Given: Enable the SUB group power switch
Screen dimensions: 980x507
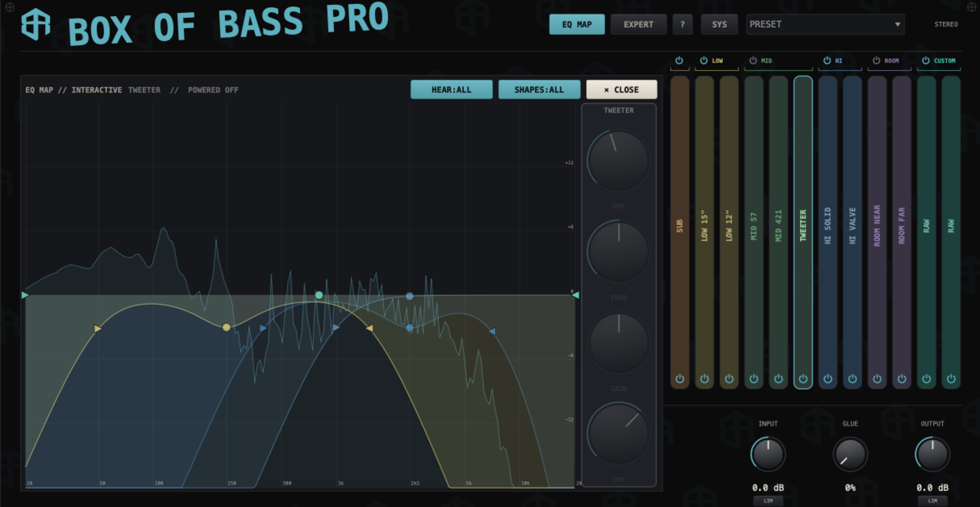Looking at the screenshot, I should [x=679, y=61].
